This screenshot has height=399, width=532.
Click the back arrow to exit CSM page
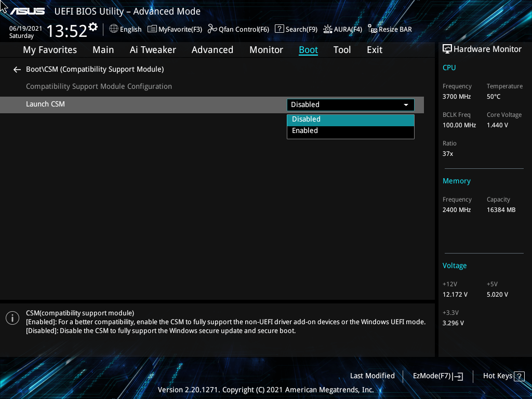coord(17,69)
